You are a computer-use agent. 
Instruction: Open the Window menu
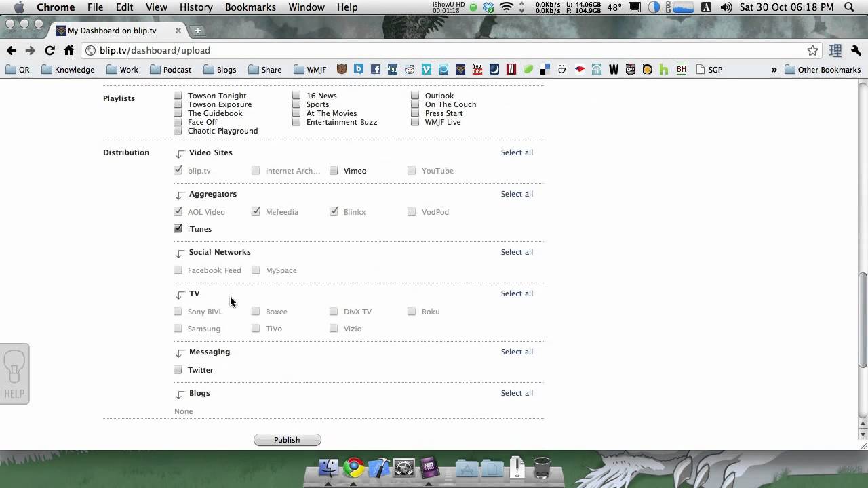(307, 7)
